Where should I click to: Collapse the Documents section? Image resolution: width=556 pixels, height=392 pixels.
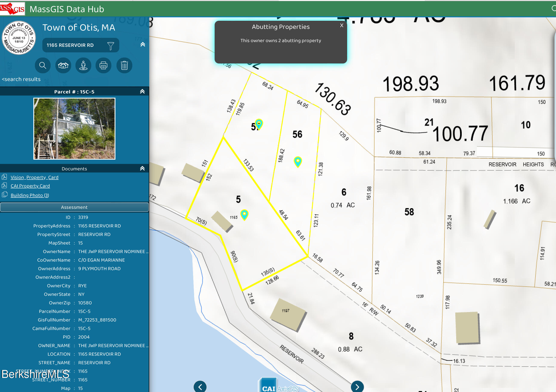click(x=142, y=168)
